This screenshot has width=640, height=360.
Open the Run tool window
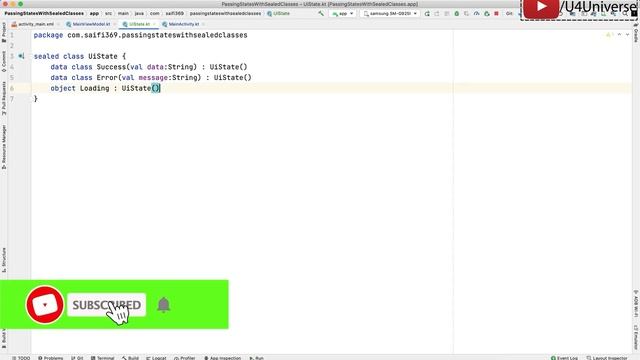(x=256, y=358)
